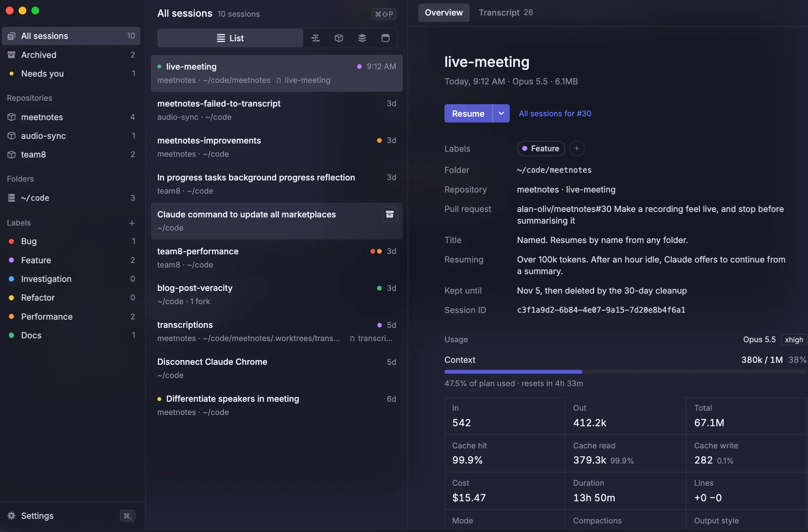Switch to the window-shaped view icon
Viewport: 808px width, 532px height.
click(x=385, y=38)
